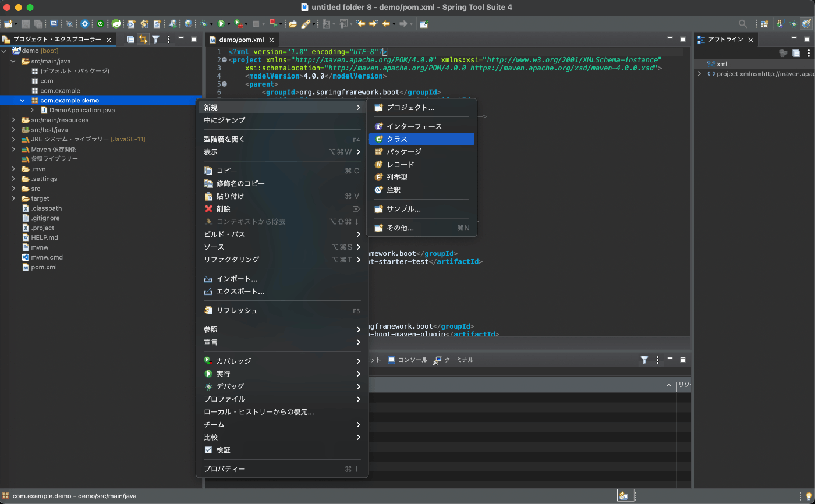Viewport: 815px width, 504px height.
Task: Click the web browser globe toolbar icon
Action: [x=189, y=24]
